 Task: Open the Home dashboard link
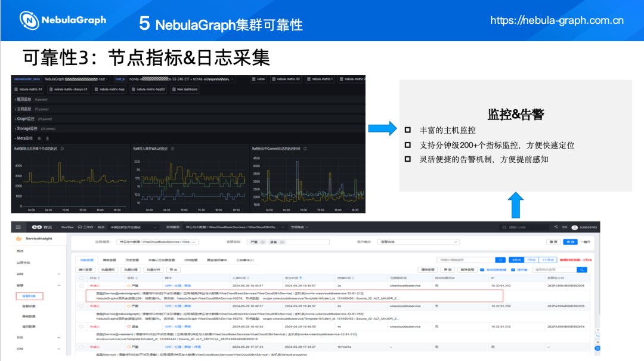pyautogui.click(x=259, y=79)
